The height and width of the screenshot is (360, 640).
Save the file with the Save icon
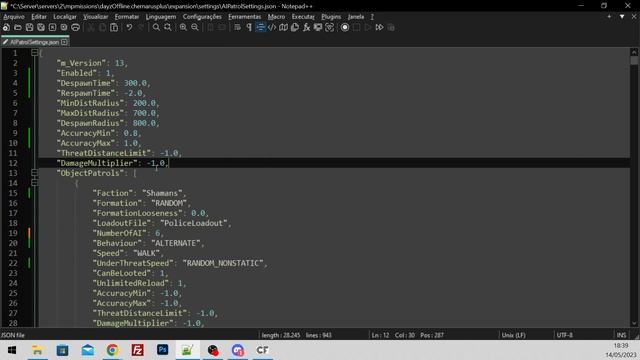29,27
